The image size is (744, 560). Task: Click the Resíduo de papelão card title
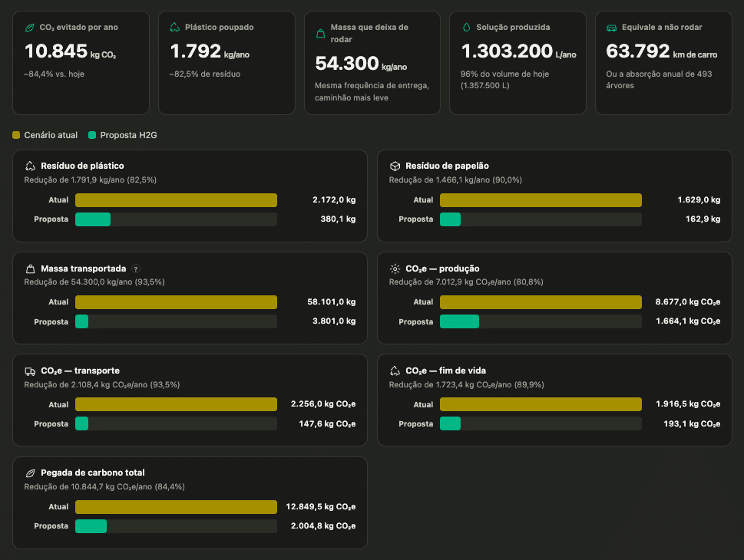[448, 166]
